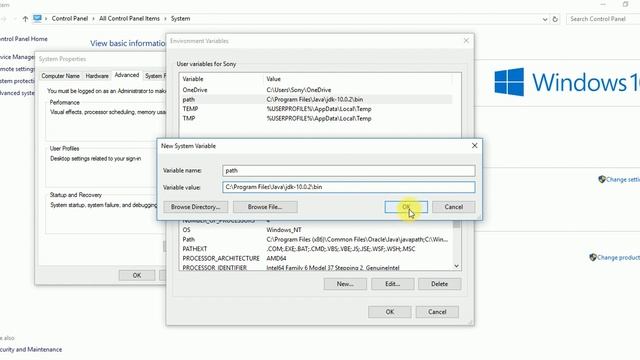Switch to Advanced tab in System Properties

pyautogui.click(x=127, y=75)
